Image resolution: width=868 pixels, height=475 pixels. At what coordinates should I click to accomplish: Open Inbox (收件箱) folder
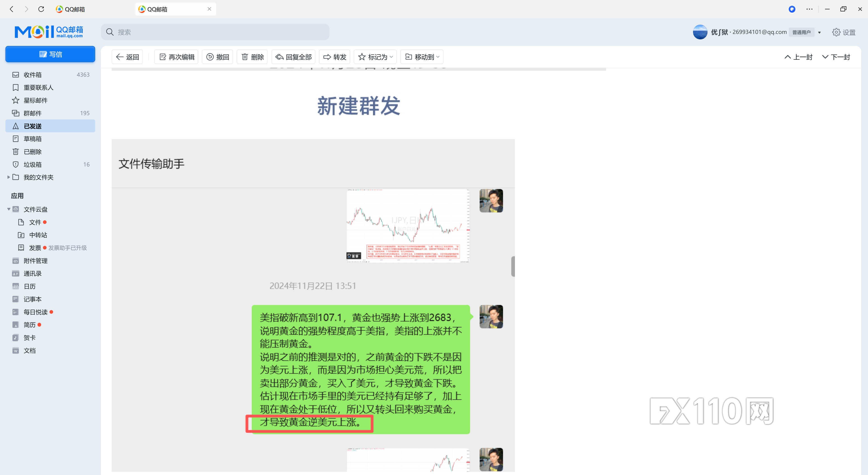click(50, 74)
